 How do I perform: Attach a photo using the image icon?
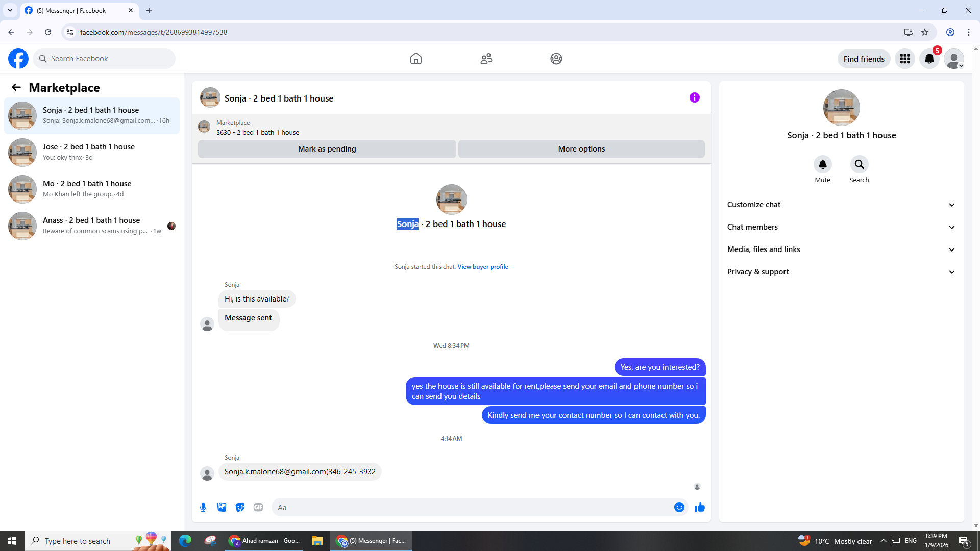point(222,507)
